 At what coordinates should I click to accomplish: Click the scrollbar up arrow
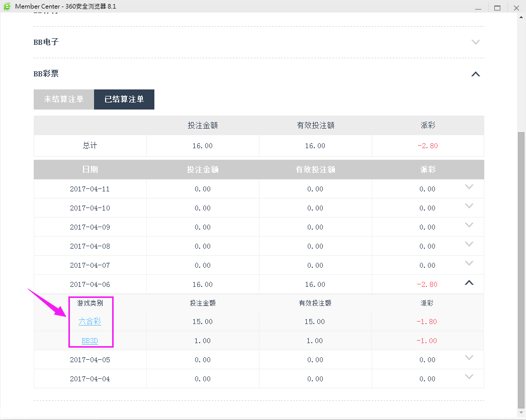click(x=521, y=17)
